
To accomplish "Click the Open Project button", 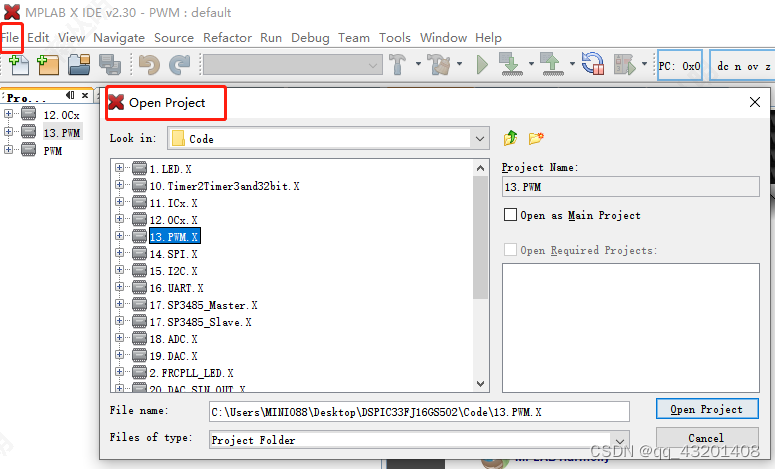I will 707,409.
